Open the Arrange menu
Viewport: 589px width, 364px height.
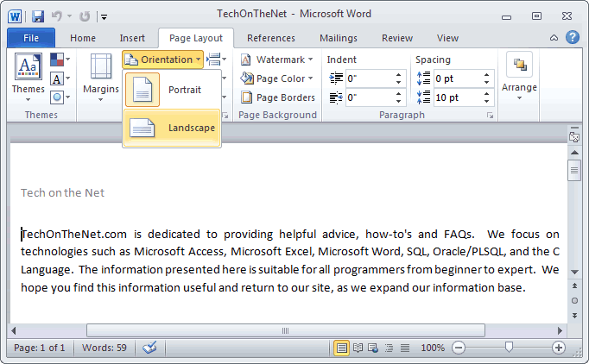tap(519, 76)
